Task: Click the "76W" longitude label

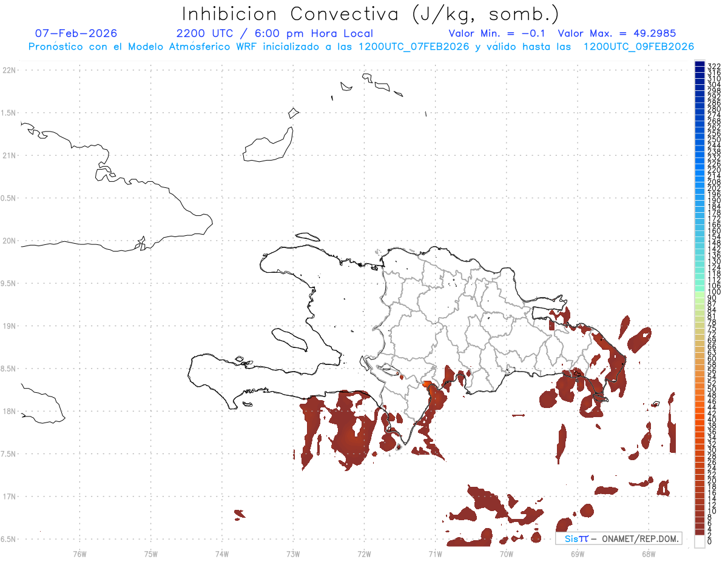Action: coord(79,554)
